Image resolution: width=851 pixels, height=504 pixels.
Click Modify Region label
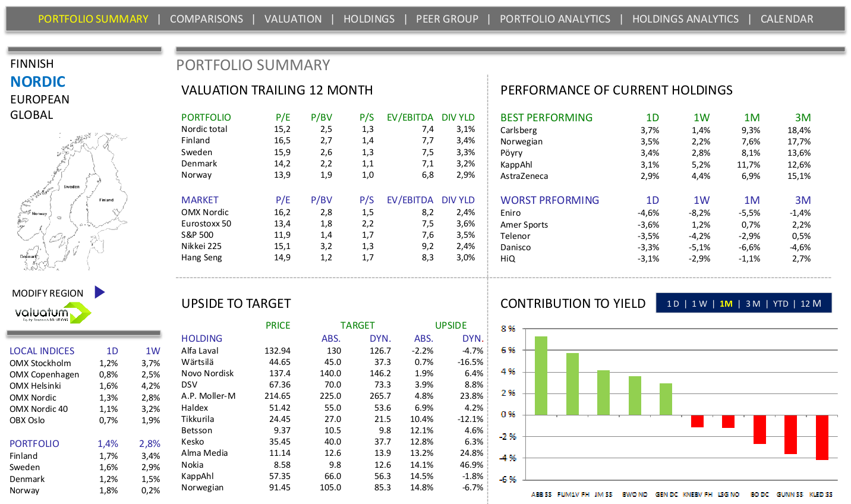48,293
